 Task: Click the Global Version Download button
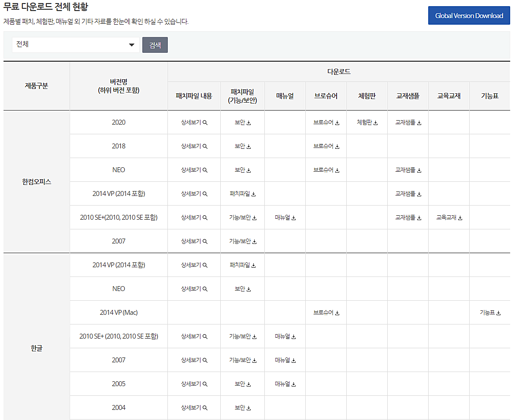coord(469,15)
